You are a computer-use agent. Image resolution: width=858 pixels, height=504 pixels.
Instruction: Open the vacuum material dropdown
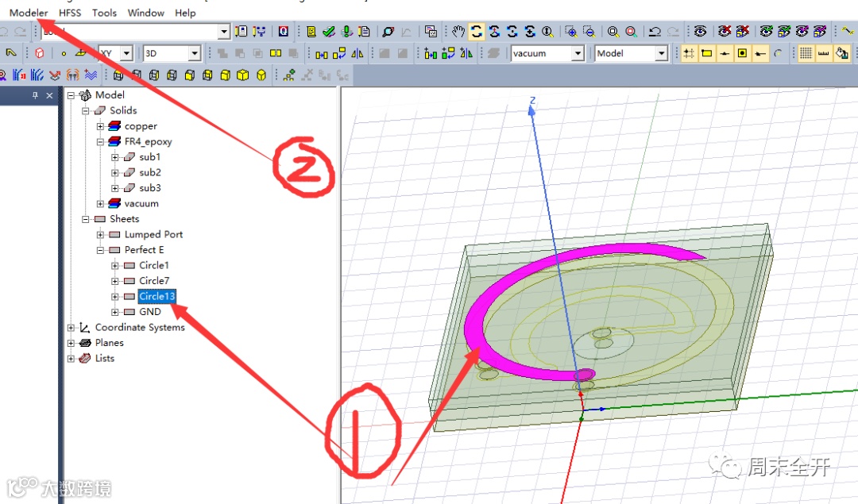tap(578, 53)
